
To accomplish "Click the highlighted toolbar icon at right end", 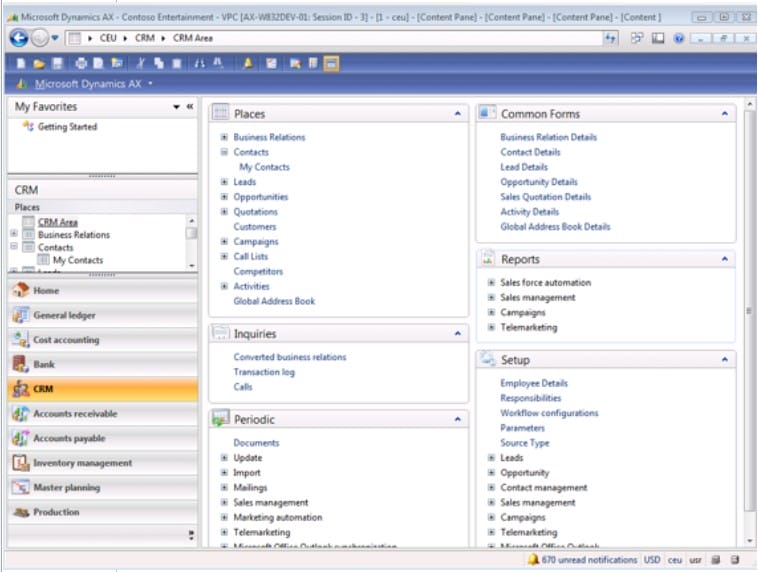I will (x=331, y=63).
